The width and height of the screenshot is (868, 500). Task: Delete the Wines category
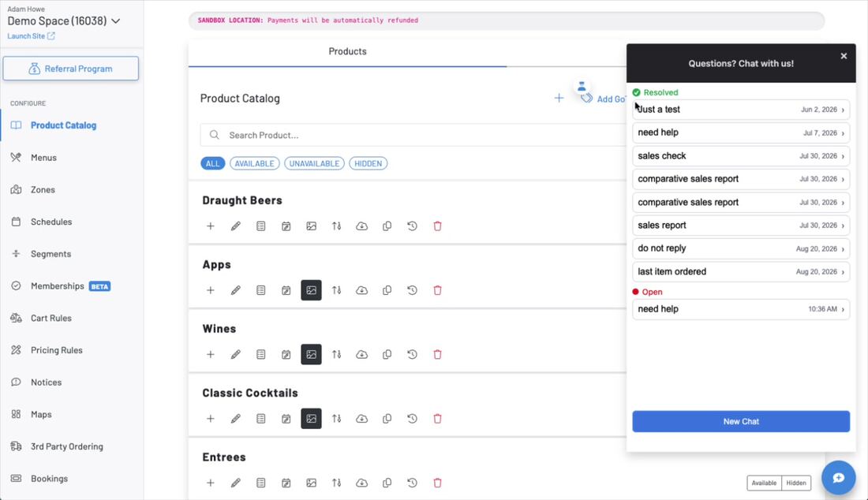click(x=437, y=354)
